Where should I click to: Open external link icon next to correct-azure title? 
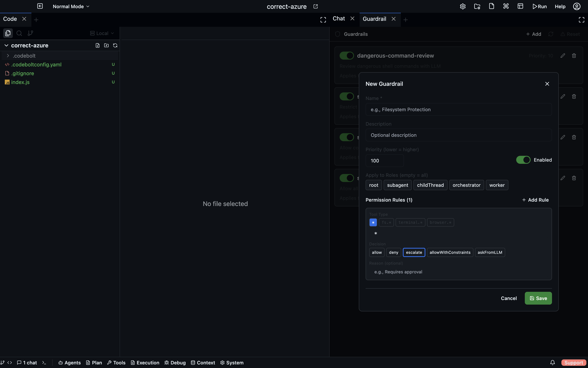point(316,7)
